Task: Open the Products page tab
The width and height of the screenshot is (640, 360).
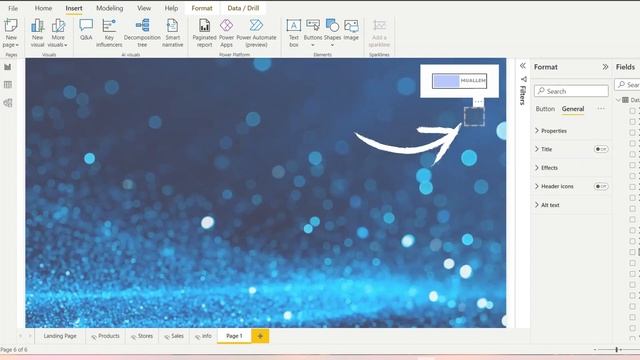Action: coord(105,336)
